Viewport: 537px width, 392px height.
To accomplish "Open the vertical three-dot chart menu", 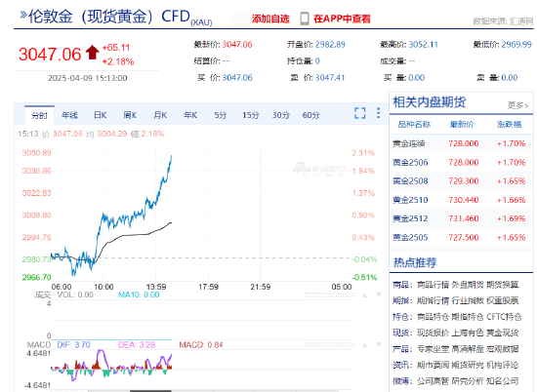I will click(x=378, y=113).
